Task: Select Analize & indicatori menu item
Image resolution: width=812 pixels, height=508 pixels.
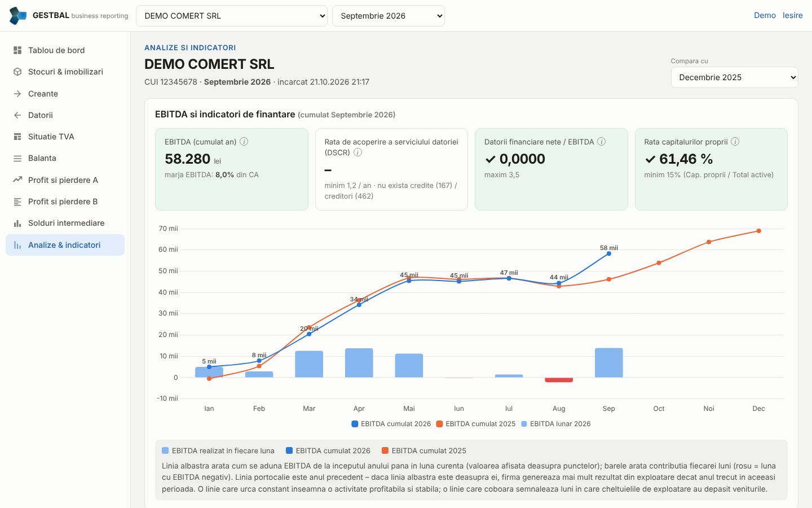Action: click(65, 245)
